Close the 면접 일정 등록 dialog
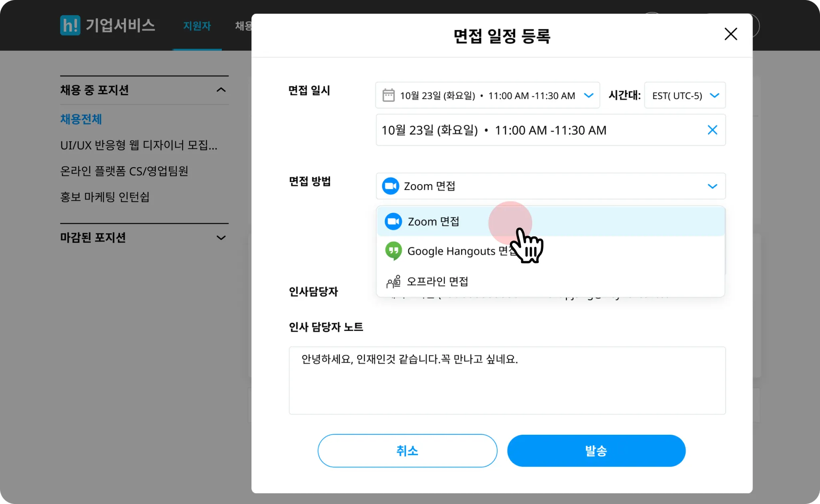 pos(731,34)
